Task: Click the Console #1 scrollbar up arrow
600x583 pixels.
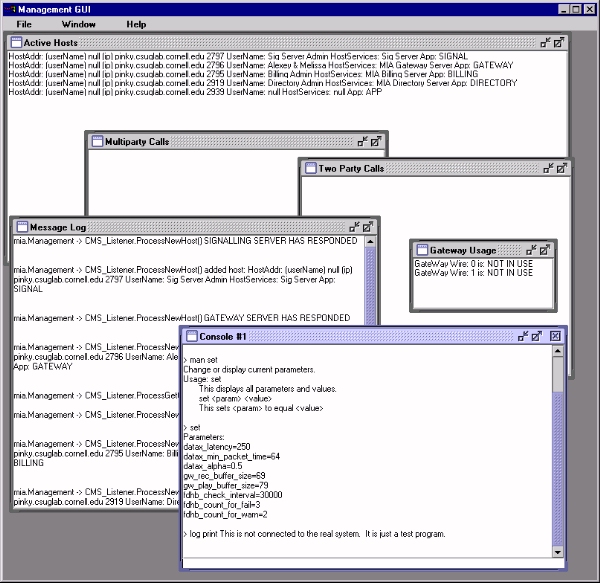Action: [558, 353]
